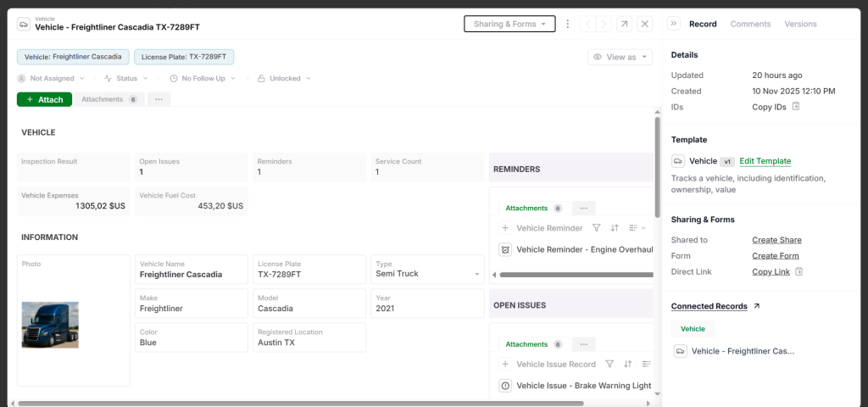
Task: Click the alarm clock icon on Engine Overhaul reminder
Action: [x=505, y=249]
